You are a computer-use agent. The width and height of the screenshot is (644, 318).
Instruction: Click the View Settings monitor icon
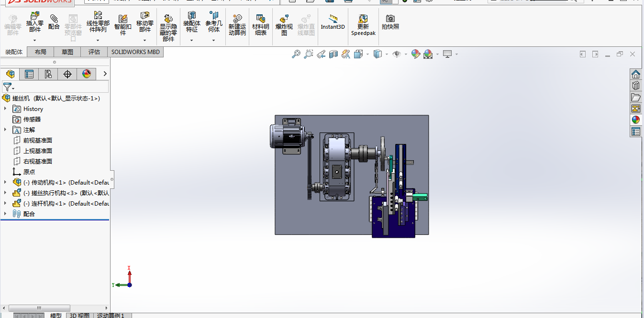tap(447, 54)
